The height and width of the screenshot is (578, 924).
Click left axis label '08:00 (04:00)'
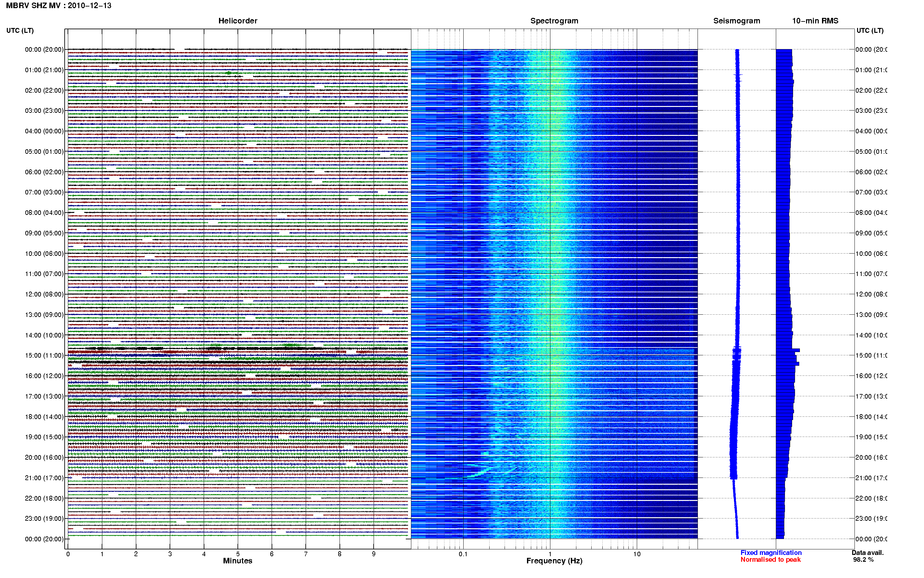[x=44, y=213]
